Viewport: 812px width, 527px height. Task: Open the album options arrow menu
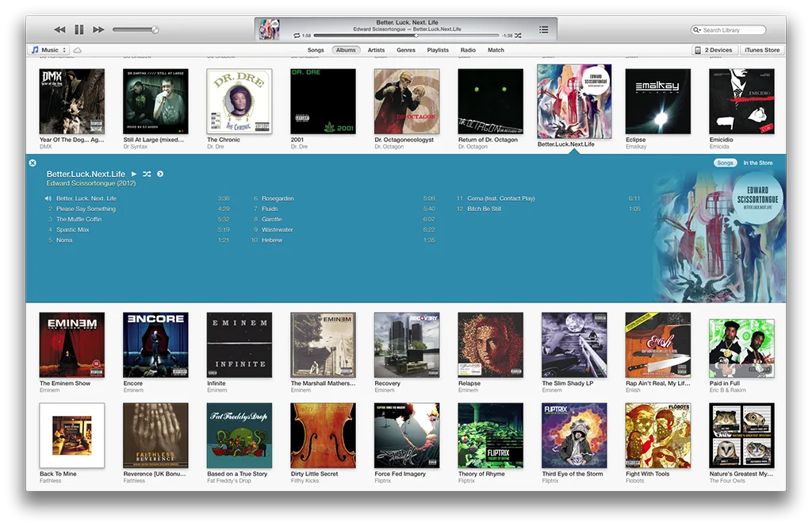tap(160, 174)
